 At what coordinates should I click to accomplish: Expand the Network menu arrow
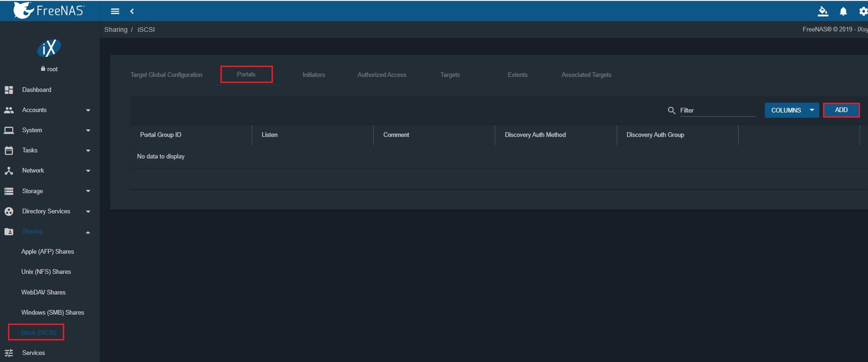coord(88,171)
